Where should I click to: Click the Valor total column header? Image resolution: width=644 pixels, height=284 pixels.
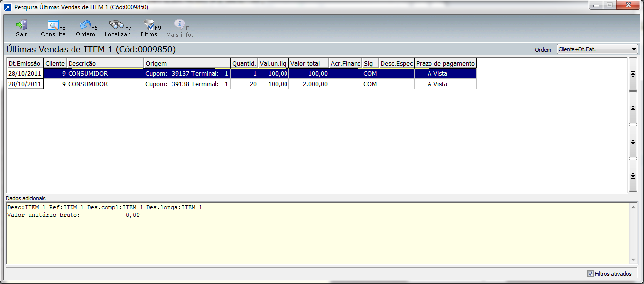[309, 63]
